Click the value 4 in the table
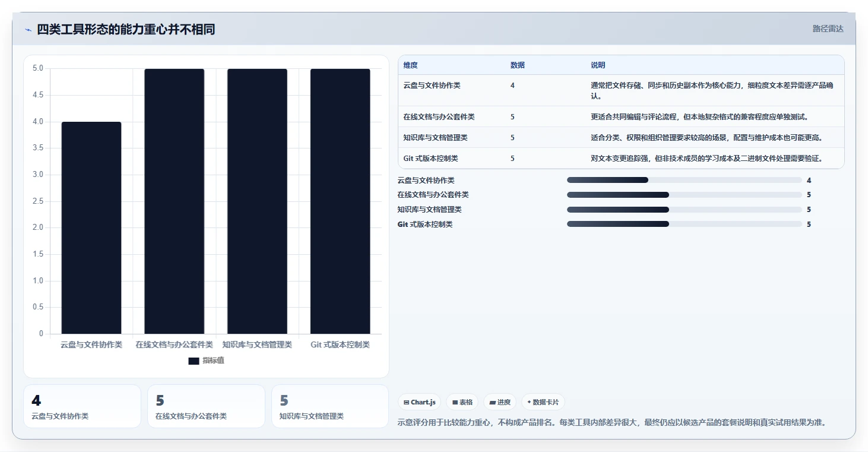This screenshot has width=868, height=452. point(512,86)
